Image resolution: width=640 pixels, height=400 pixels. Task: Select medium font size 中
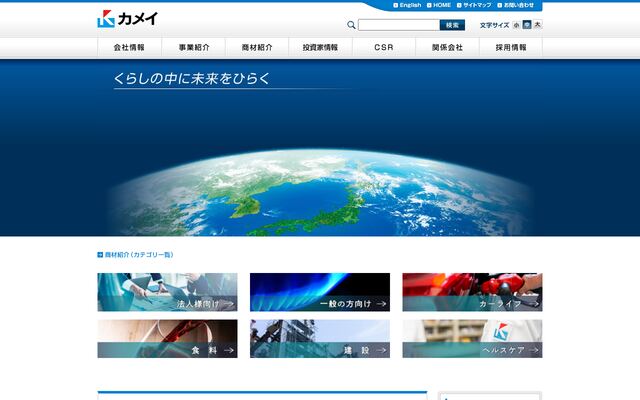click(x=527, y=24)
